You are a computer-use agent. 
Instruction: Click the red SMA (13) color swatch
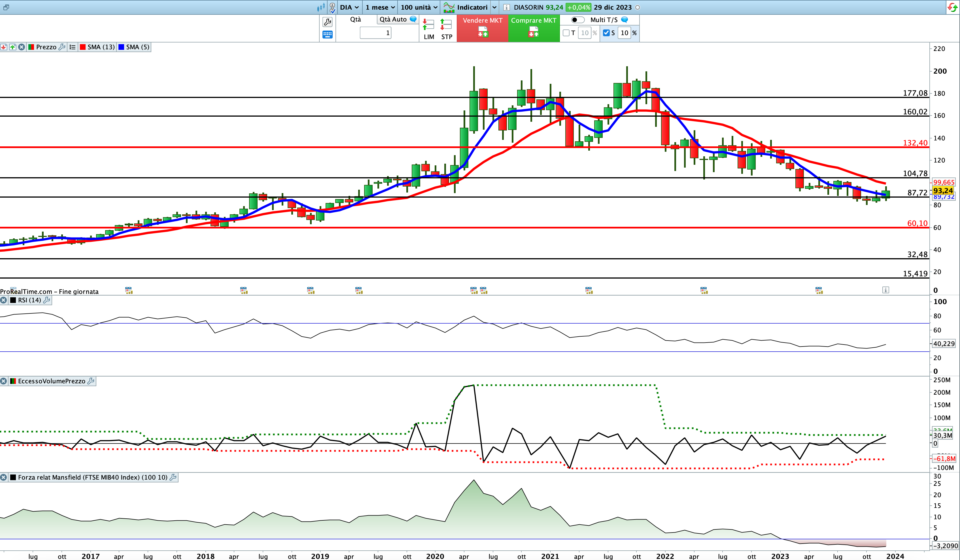[x=83, y=47]
